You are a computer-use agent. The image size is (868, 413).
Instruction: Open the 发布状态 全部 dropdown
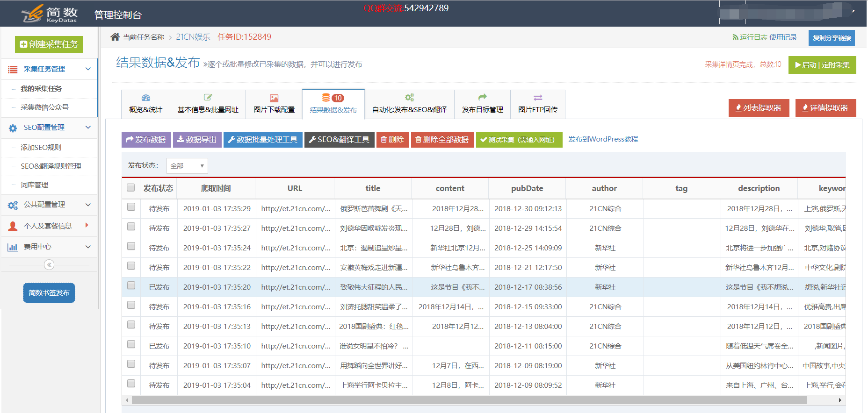tap(187, 166)
